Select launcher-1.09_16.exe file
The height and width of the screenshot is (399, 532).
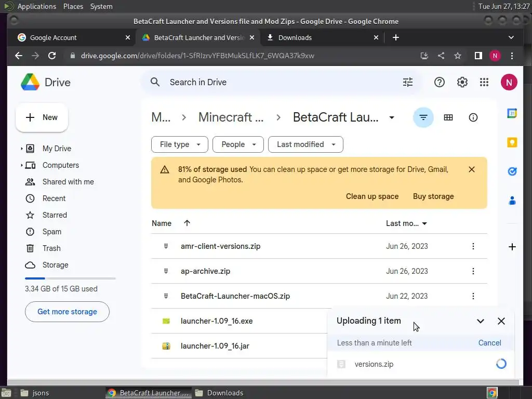pos(217,321)
